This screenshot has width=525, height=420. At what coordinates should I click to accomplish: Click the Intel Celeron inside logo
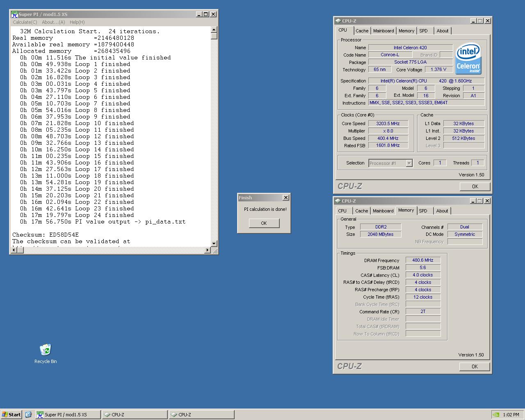(468, 59)
